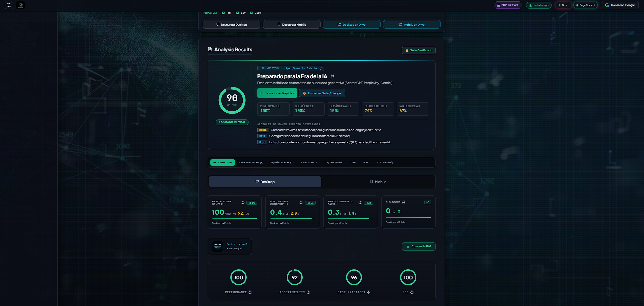Click the Compartir PNG button
The image size is (644, 306).
click(419, 246)
